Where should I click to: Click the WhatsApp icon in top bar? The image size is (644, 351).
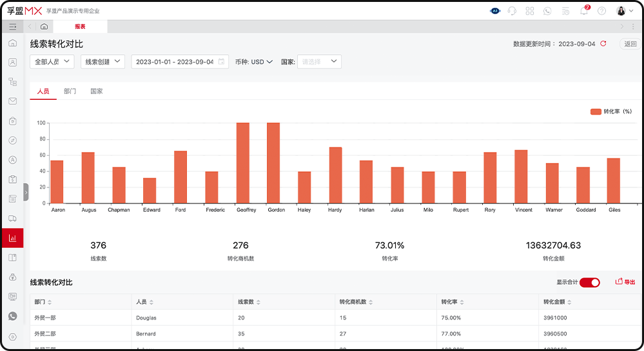pos(547,11)
